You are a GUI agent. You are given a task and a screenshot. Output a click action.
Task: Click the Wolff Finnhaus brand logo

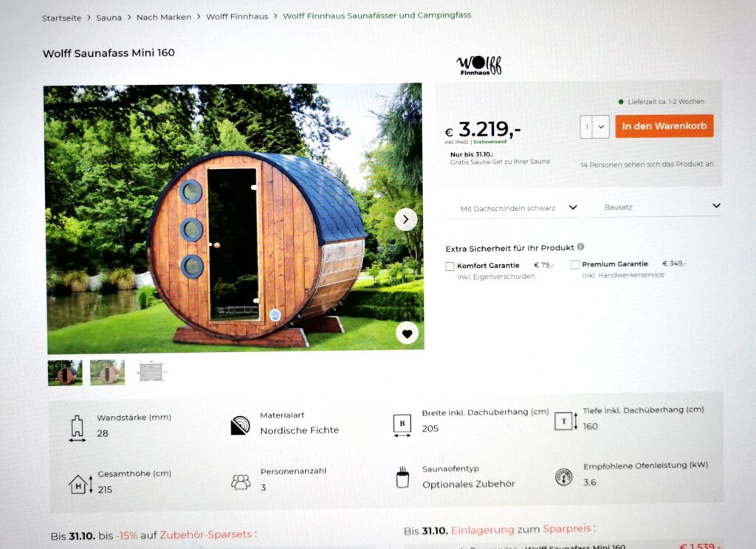[478, 65]
